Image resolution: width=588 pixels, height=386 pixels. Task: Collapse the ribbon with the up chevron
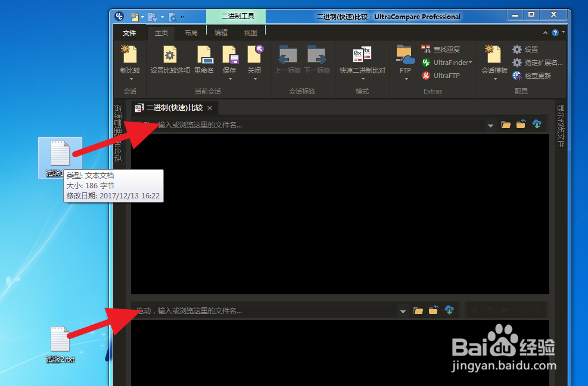click(x=545, y=33)
